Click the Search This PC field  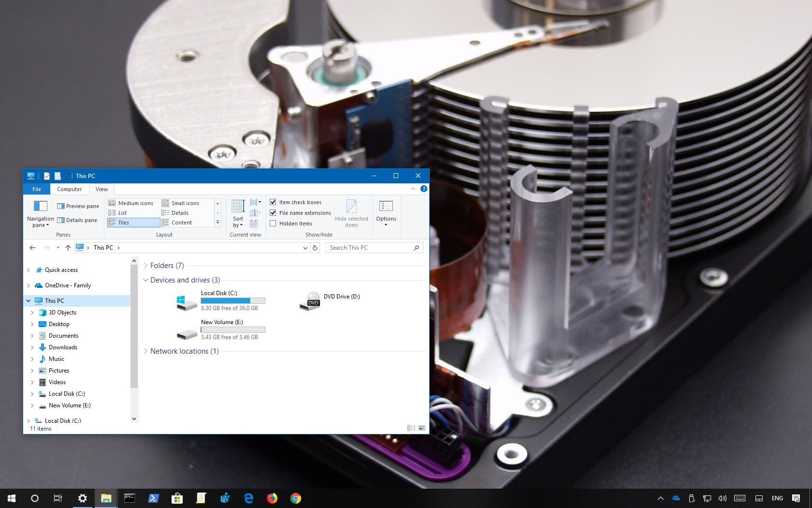(x=370, y=248)
